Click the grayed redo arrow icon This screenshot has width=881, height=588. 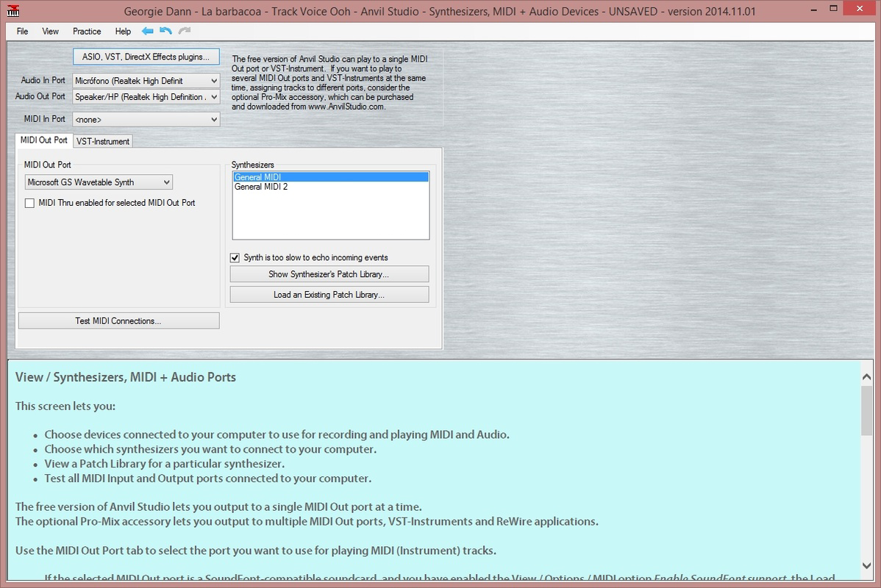coord(185,31)
